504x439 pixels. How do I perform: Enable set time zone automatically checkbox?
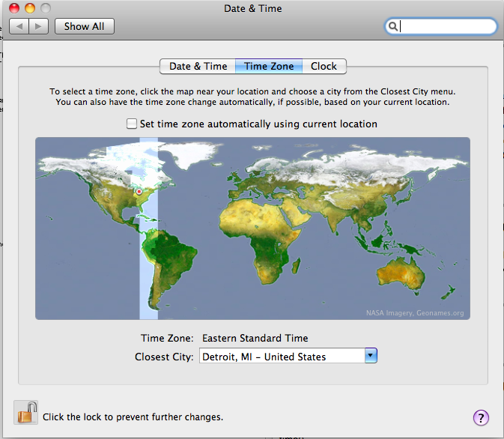point(132,124)
